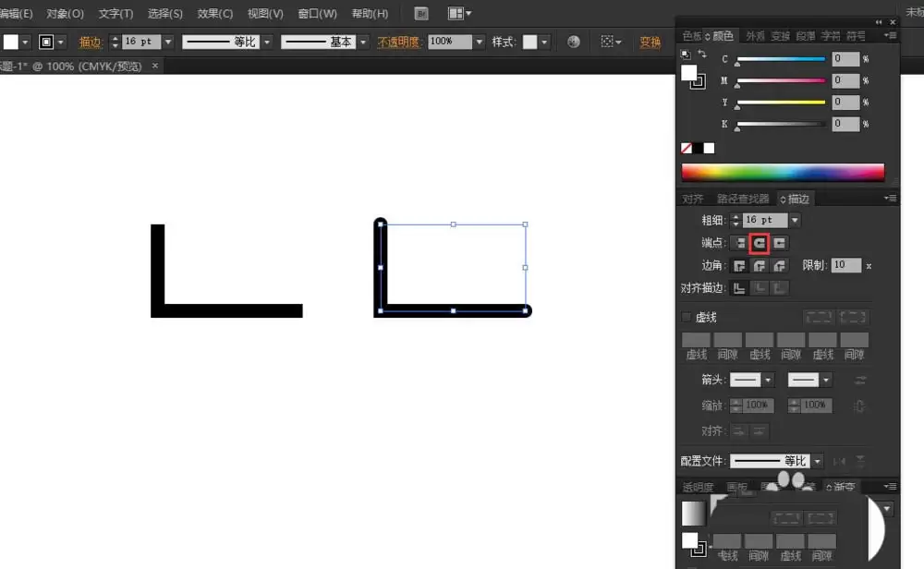Image resolution: width=924 pixels, height=569 pixels.
Task: Click the stroke box in Color panel
Action: coord(699,82)
